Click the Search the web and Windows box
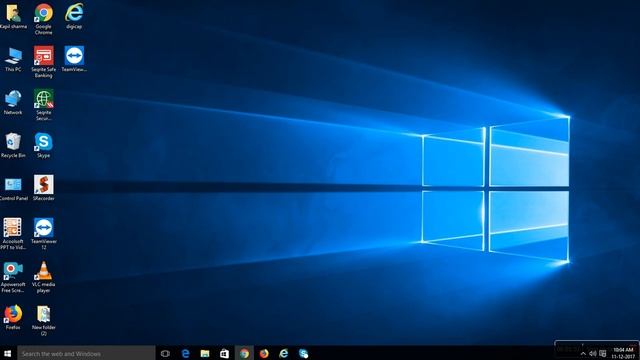This screenshot has width=640, height=360. click(86, 353)
